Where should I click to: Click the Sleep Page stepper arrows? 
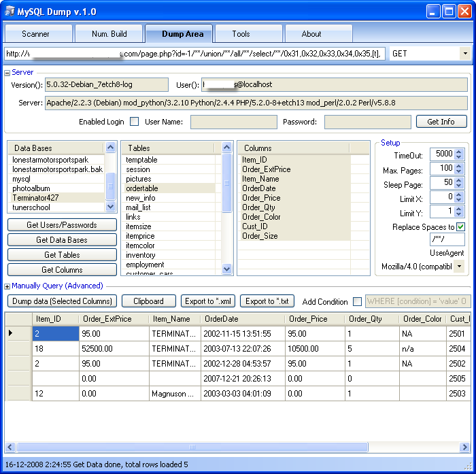pyautogui.click(x=459, y=182)
